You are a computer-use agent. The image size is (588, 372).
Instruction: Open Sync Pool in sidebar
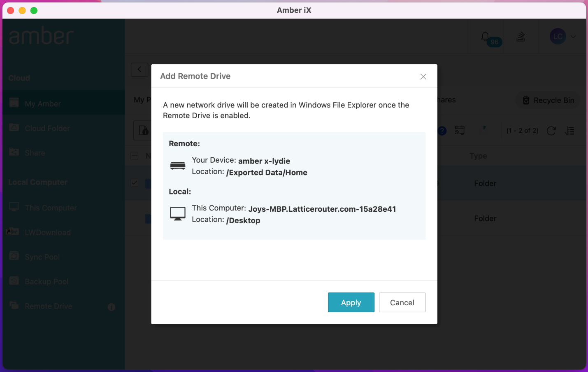pos(64,257)
